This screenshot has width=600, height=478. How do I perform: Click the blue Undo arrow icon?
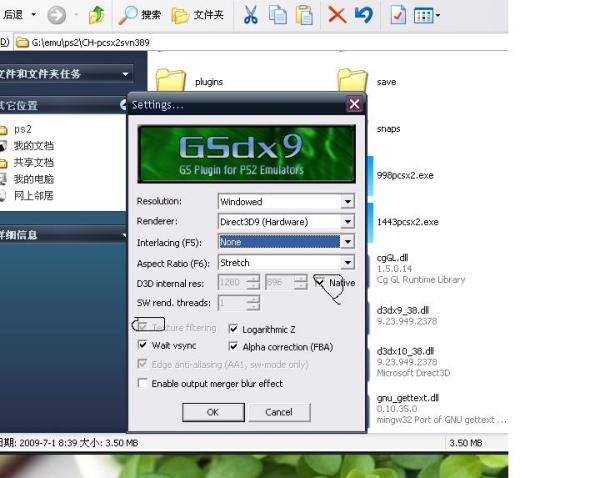tap(364, 15)
